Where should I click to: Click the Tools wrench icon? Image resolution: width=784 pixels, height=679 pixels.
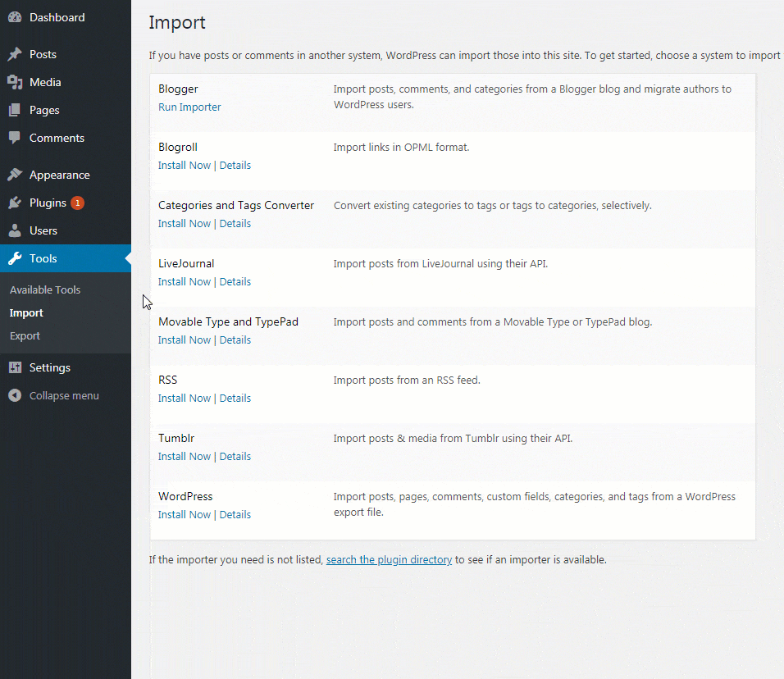(14, 258)
